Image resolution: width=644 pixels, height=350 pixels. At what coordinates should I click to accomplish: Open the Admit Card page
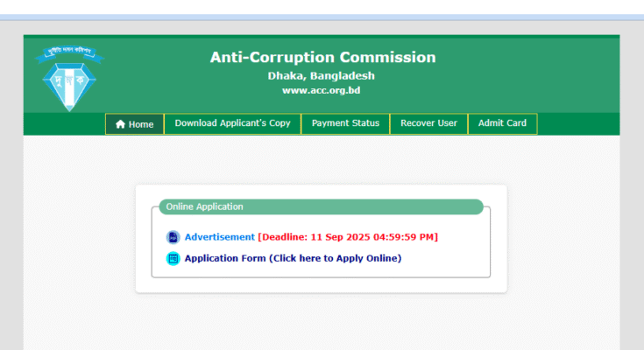pyautogui.click(x=502, y=123)
